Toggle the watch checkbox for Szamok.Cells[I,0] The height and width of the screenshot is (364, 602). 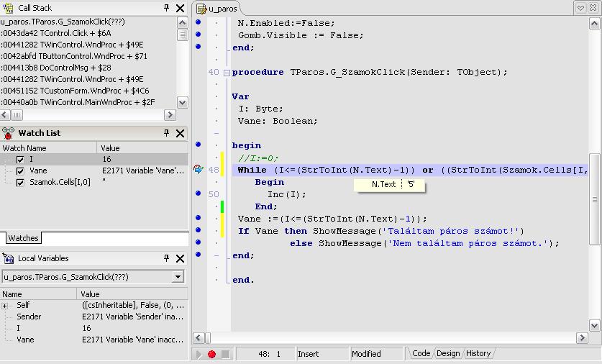pyautogui.click(x=20, y=183)
